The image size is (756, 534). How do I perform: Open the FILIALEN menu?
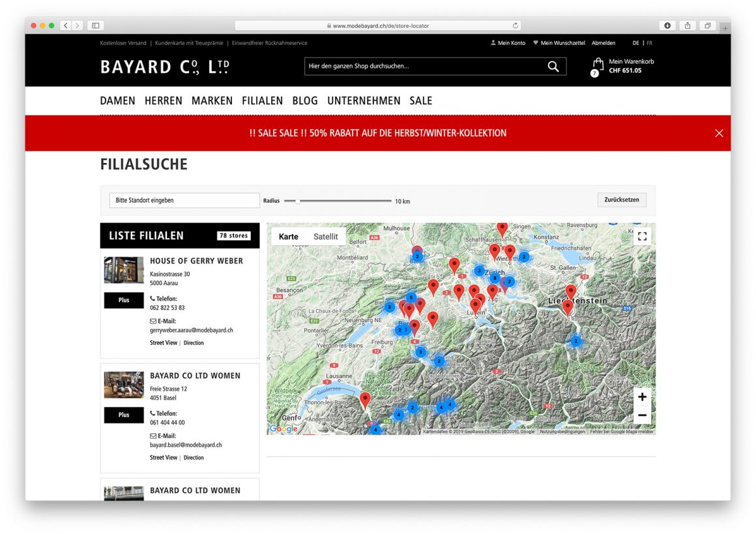coord(262,101)
